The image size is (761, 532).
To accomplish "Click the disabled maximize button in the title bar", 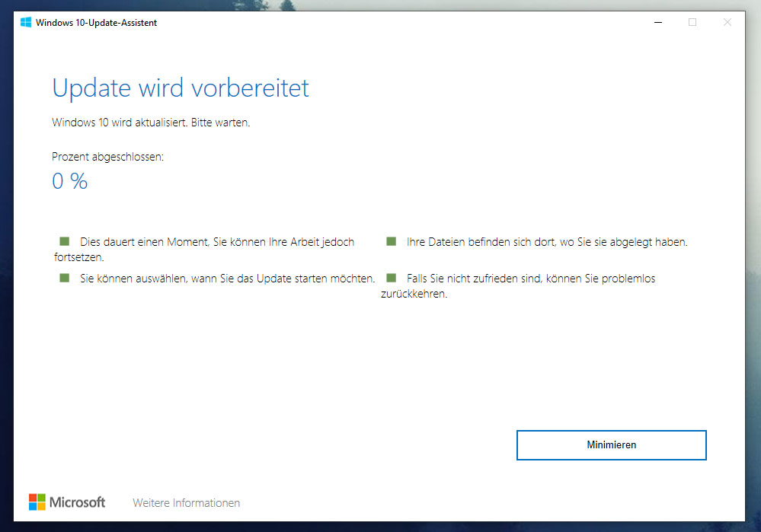I will pyautogui.click(x=692, y=22).
